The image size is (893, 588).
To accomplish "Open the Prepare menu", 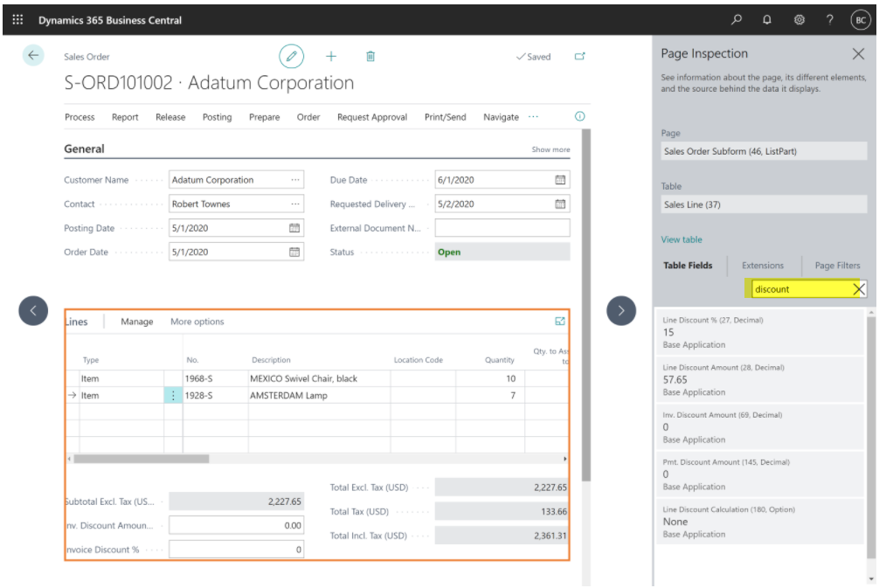I will [x=264, y=117].
